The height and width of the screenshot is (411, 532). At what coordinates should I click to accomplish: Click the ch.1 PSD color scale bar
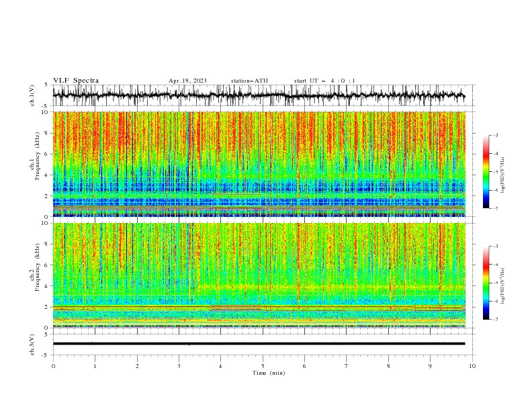tap(486, 172)
